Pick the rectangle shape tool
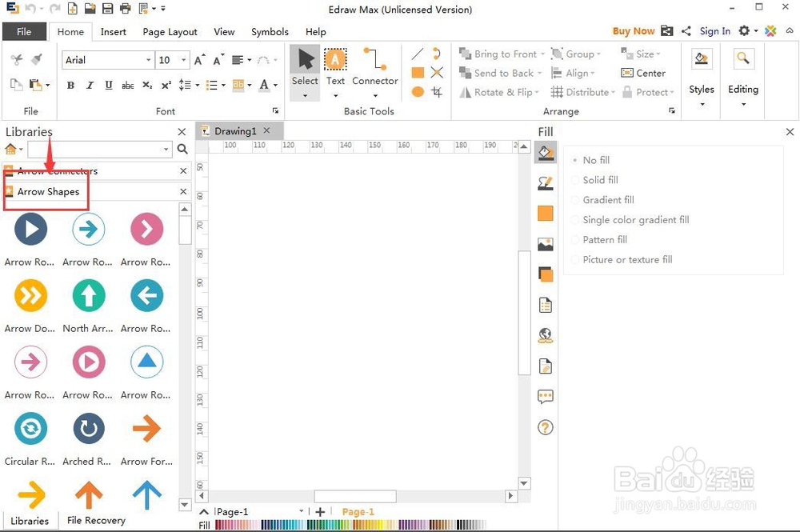Screen dimensions: 800x532 point(418,73)
